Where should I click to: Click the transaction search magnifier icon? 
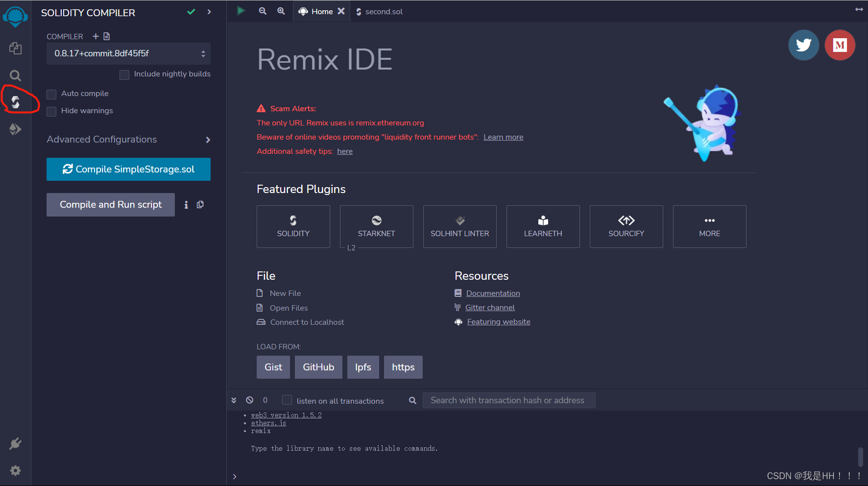(412, 401)
